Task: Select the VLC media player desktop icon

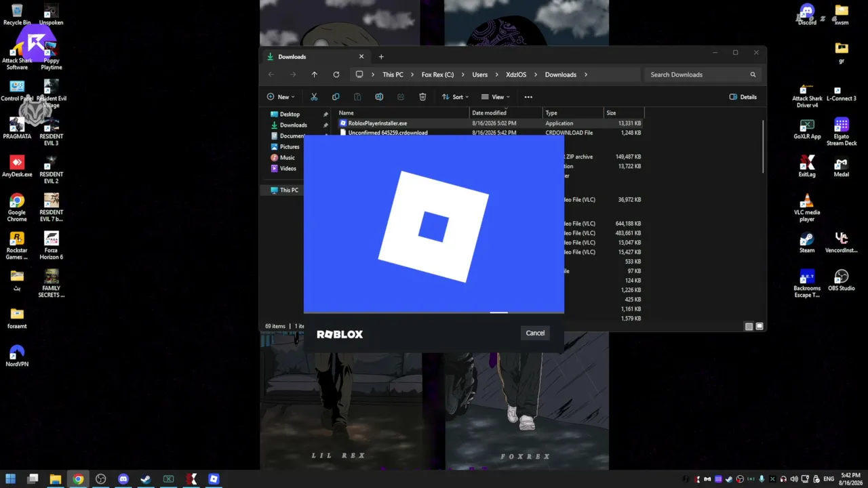Action: click(x=807, y=207)
